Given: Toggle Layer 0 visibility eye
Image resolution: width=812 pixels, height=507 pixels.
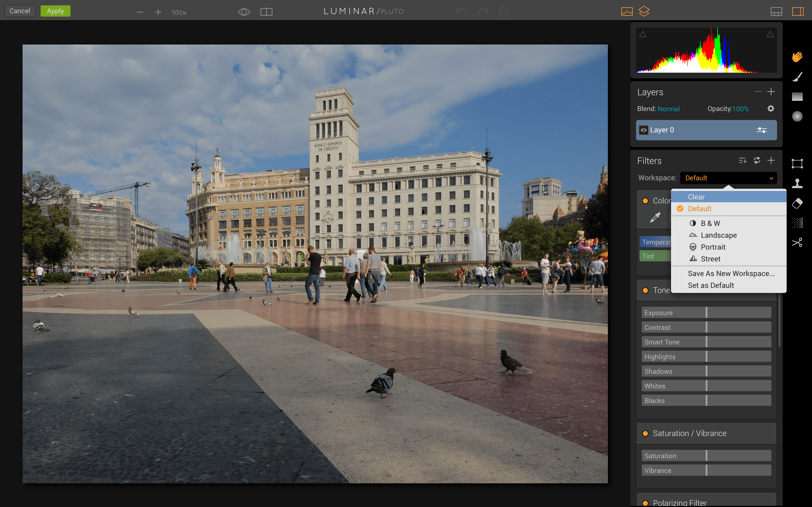Looking at the screenshot, I should coord(643,130).
